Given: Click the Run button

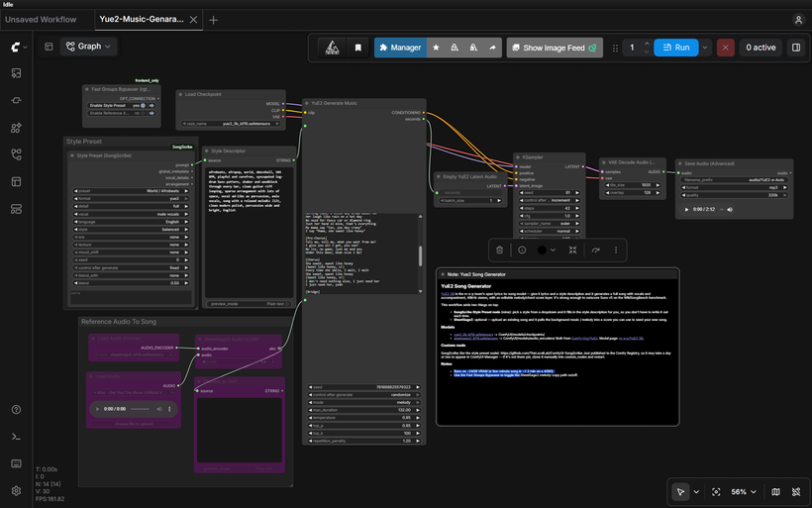Looking at the screenshot, I should pos(675,48).
